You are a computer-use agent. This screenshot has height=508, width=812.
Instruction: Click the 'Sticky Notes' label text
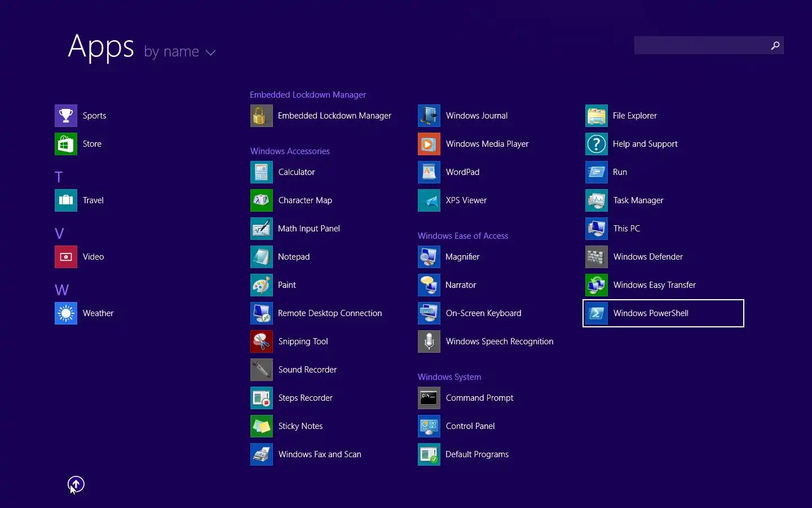point(301,426)
